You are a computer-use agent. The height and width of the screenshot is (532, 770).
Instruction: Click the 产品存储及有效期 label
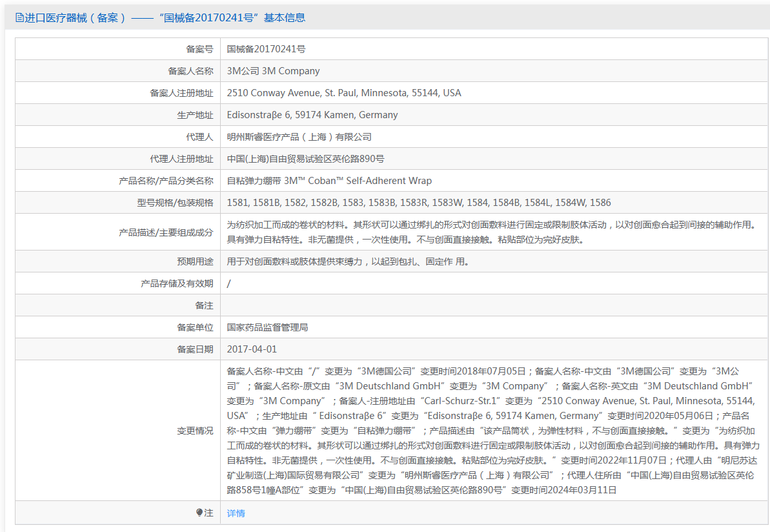click(x=177, y=283)
